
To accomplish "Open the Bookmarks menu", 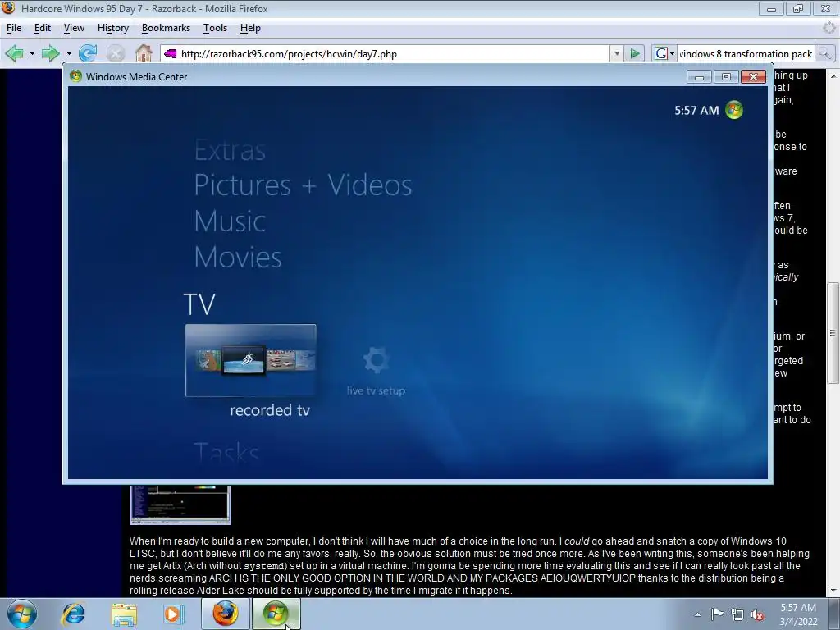I will [x=166, y=28].
